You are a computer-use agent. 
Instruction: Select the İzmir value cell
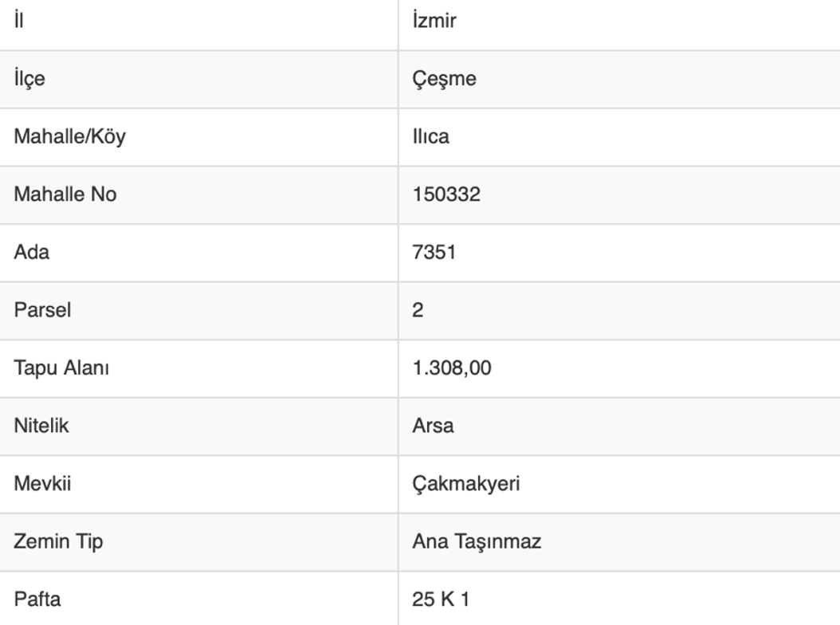pyautogui.click(x=434, y=21)
